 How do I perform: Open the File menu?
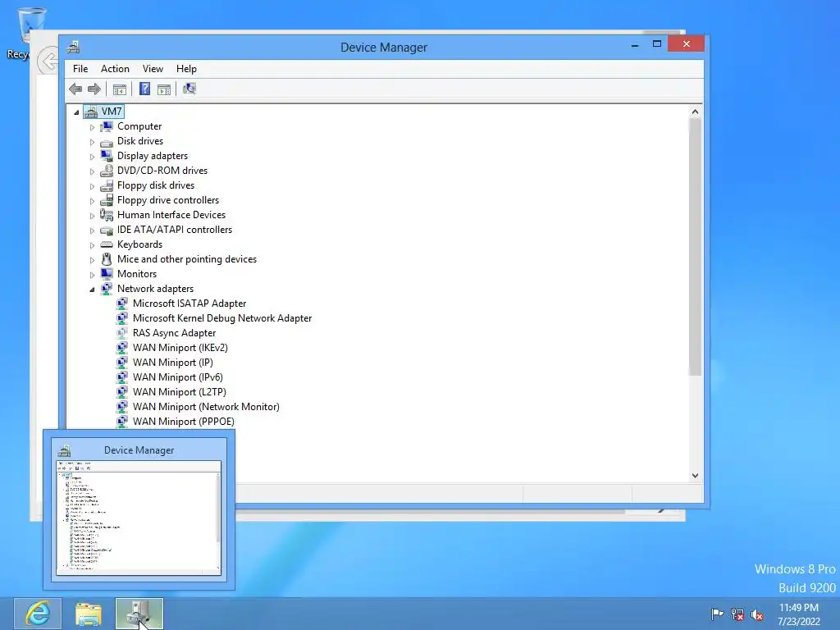pos(80,69)
